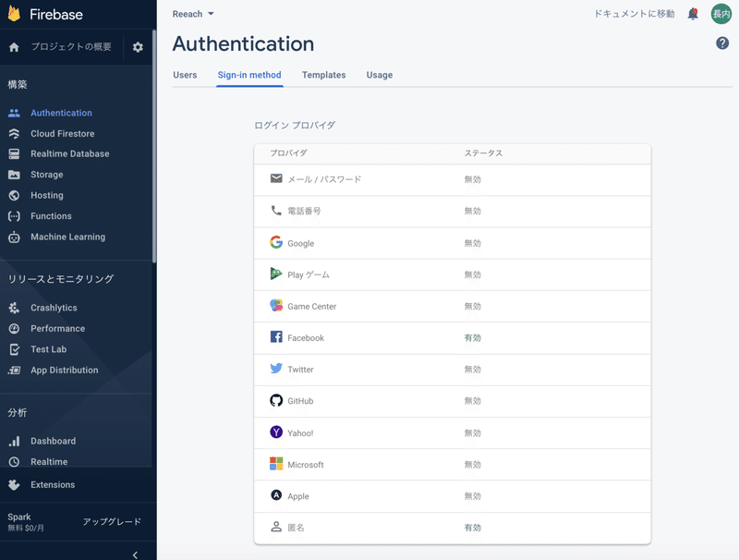Screen dimensions: 739x560
Task: Collapse the sidebar with chevron arrow
Action: (135, 554)
